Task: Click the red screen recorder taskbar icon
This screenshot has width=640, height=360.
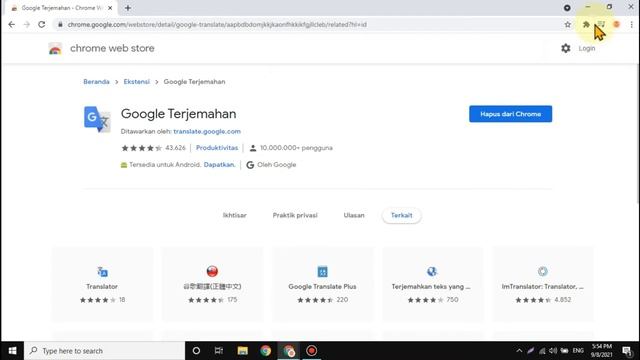Action: [x=311, y=351]
